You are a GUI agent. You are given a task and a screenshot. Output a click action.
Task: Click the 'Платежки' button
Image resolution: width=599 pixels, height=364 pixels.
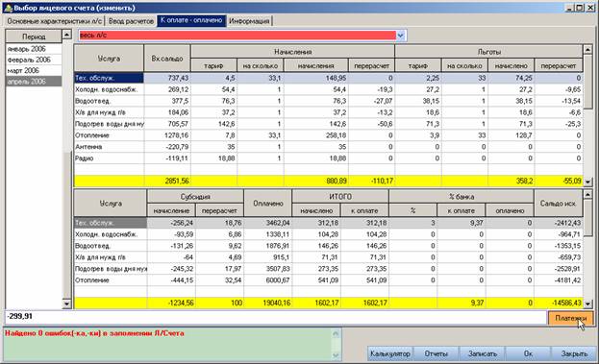click(571, 318)
